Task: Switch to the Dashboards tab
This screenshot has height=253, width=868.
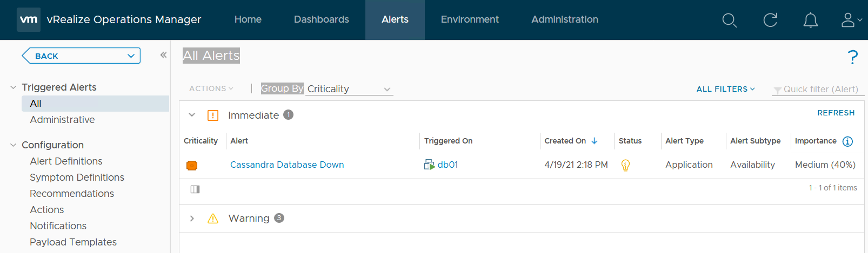Action: pyautogui.click(x=321, y=19)
